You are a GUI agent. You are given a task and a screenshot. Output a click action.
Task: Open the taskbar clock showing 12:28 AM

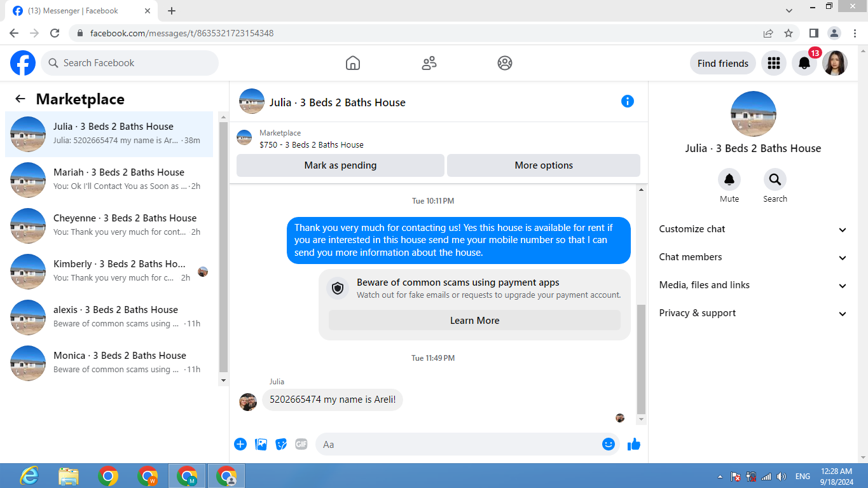[x=836, y=477]
